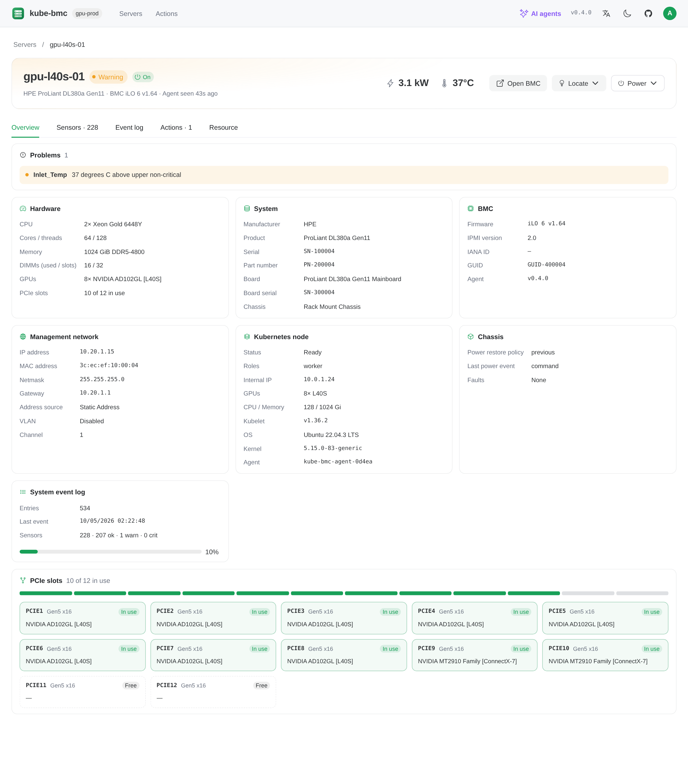688x784 pixels.
Task: Click the Management network globe icon
Action: coord(23,337)
